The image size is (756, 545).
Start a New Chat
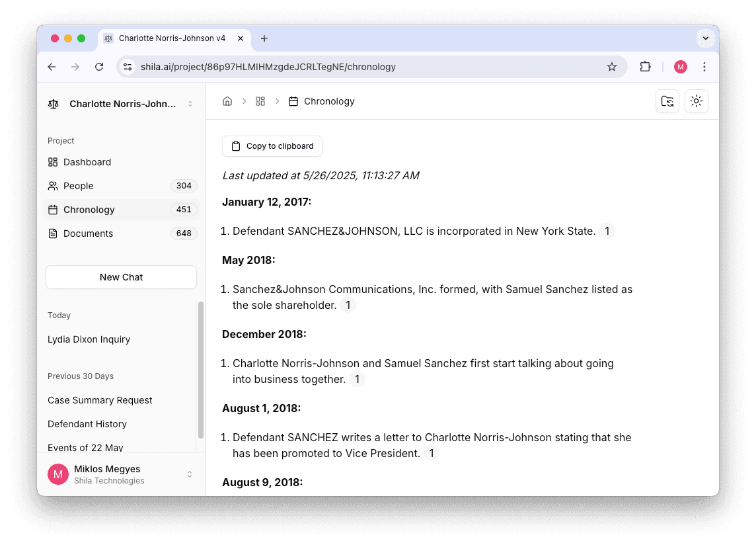[x=121, y=277]
